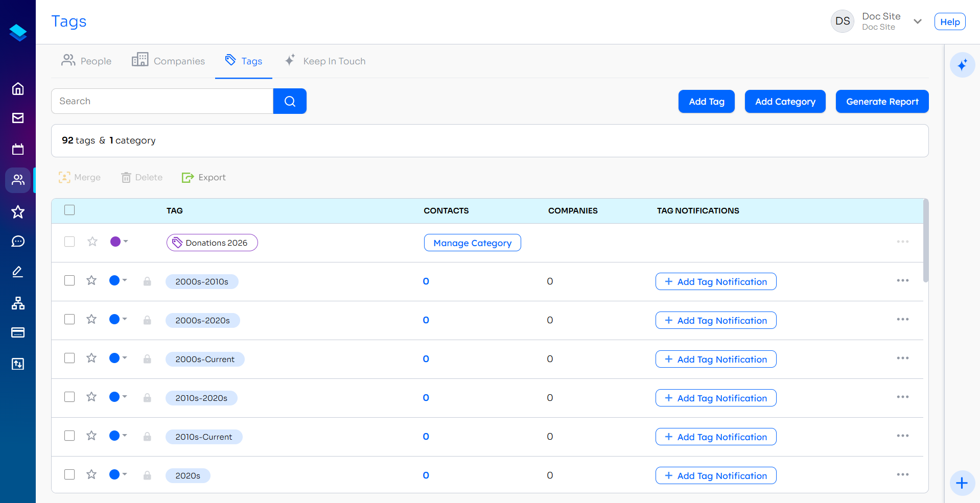Open the chat Messages icon in sidebar
Image resolution: width=980 pixels, height=503 pixels.
[x=18, y=241]
